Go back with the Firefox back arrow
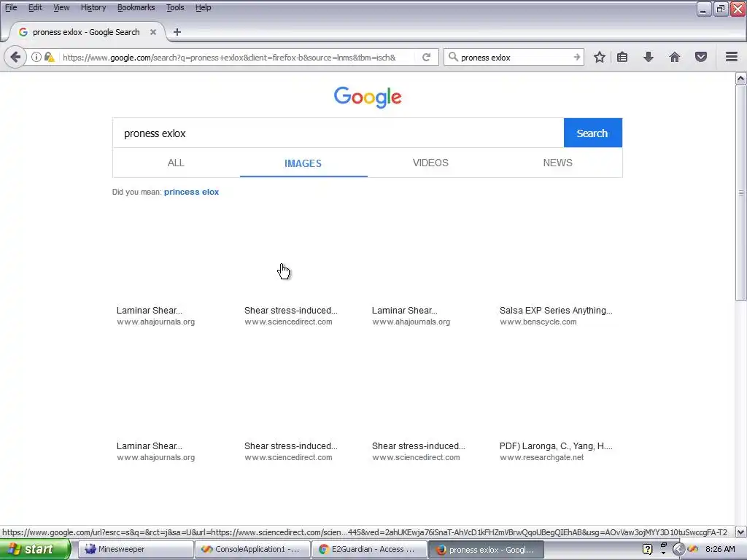The height and width of the screenshot is (560, 747). (x=15, y=57)
